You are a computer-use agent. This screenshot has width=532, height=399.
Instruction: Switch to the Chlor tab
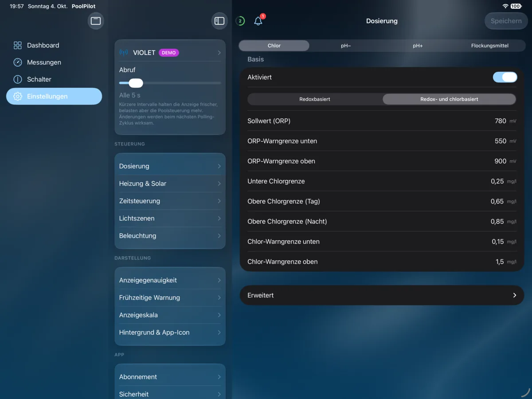274,46
